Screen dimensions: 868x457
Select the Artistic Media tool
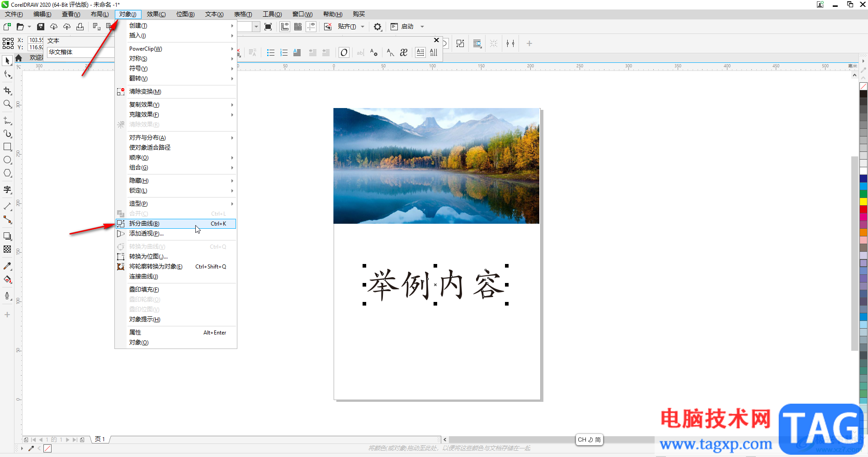coord(7,134)
